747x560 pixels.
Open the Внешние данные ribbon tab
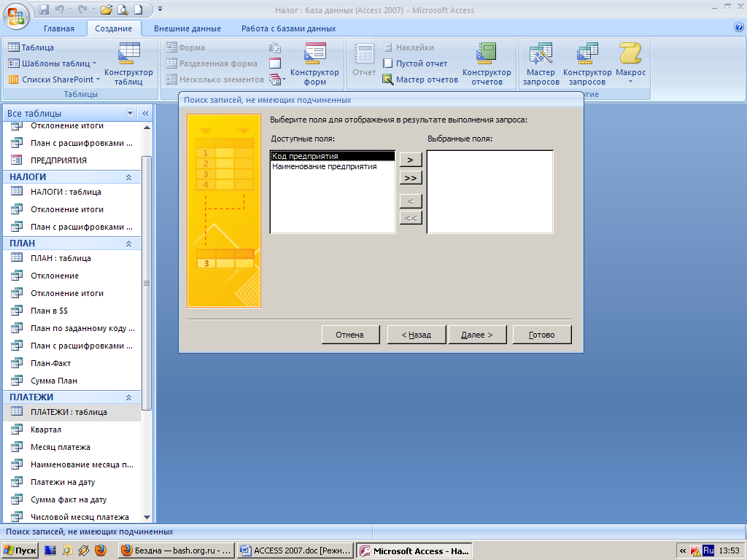click(x=187, y=28)
